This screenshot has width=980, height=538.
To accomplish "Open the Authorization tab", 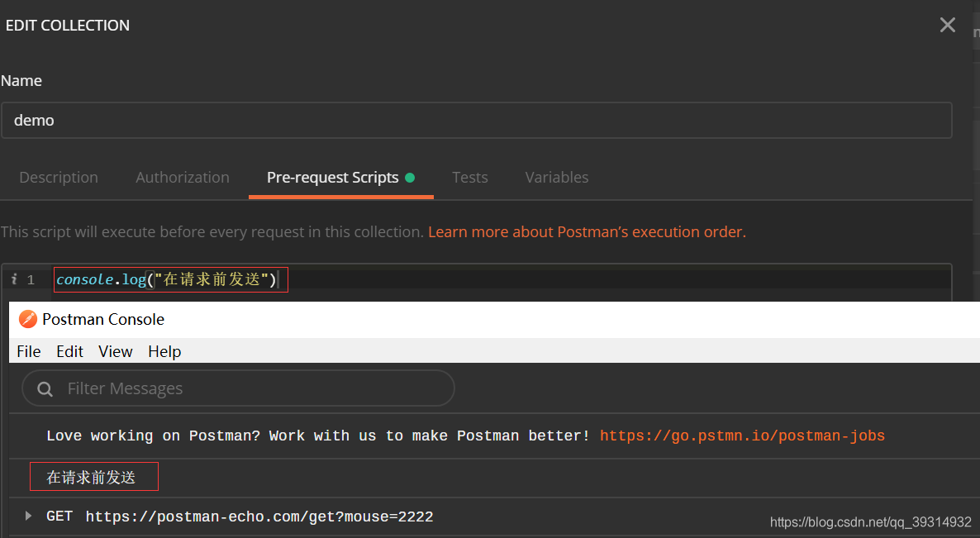I will tap(183, 178).
